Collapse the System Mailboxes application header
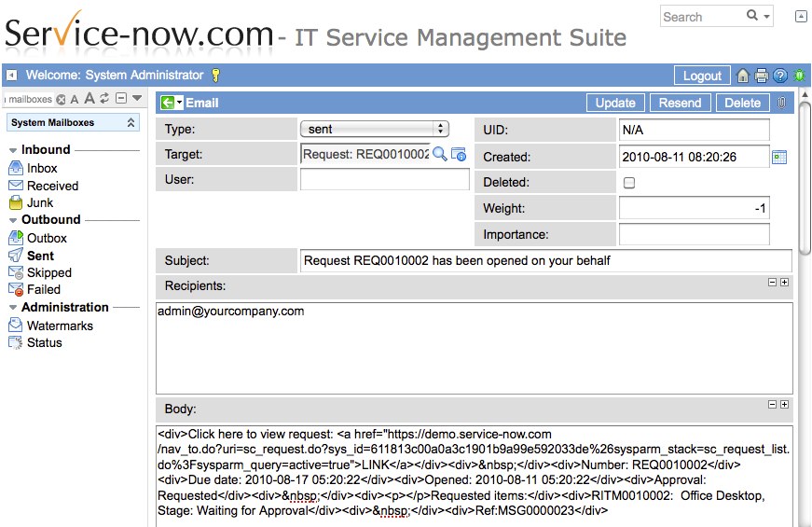The image size is (812, 527). tap(131, 122)
